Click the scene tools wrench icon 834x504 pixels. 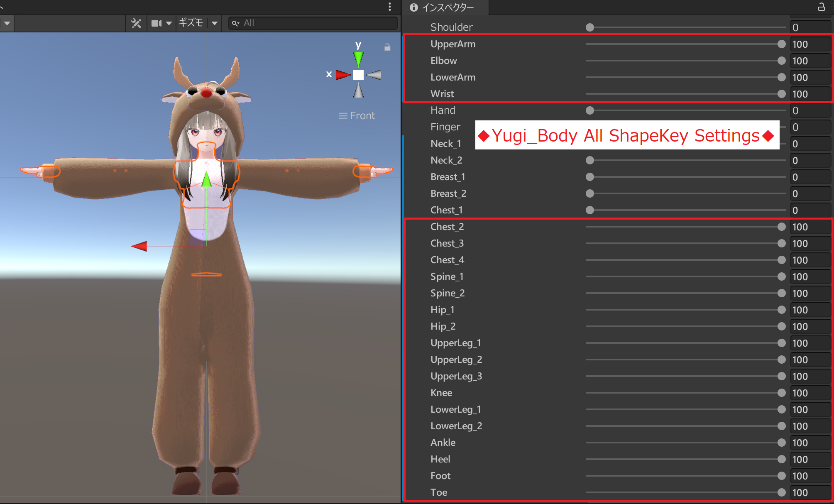[x=136, y=23]
